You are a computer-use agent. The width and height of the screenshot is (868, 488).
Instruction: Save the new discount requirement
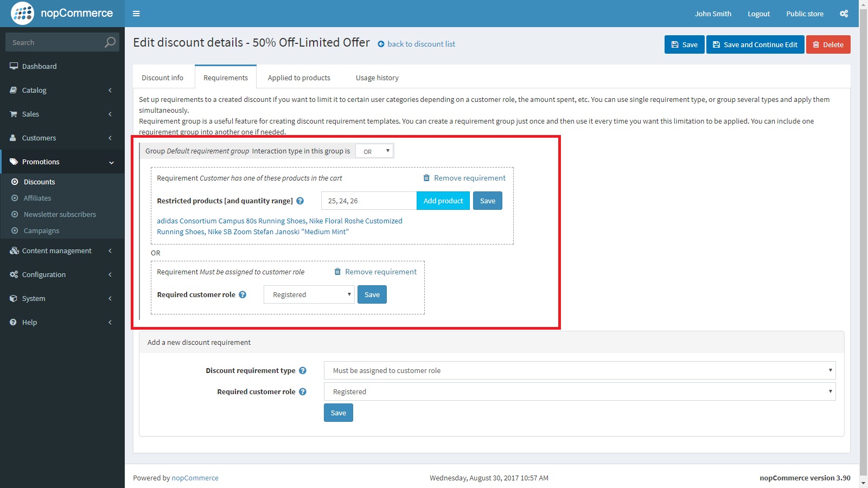339,413
